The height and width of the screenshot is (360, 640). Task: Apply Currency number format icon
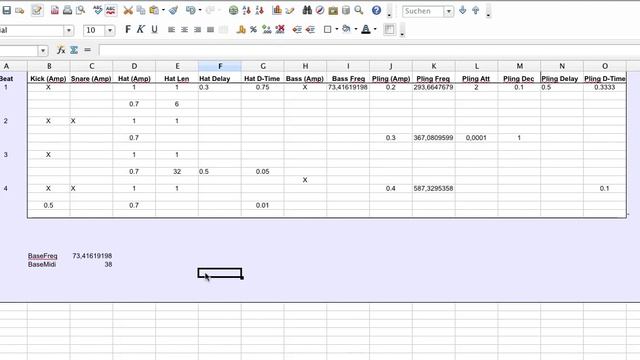pyautogui.click(x=241, y=29)
